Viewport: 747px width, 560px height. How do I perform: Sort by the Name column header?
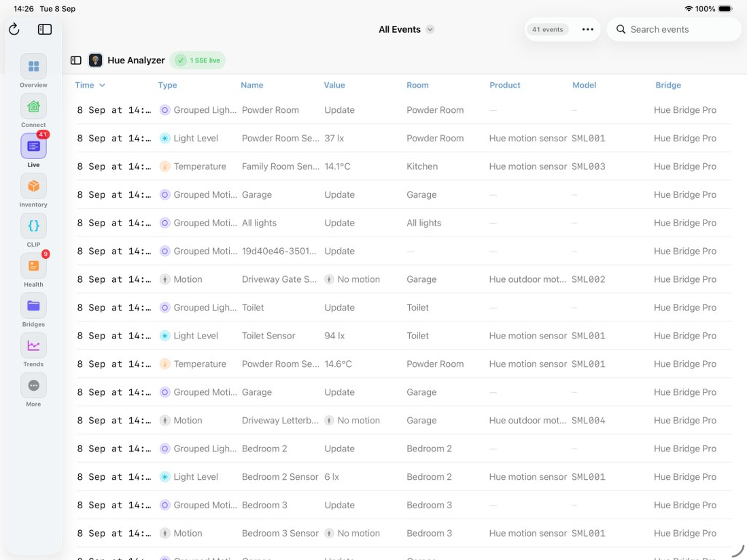[252, 85]
